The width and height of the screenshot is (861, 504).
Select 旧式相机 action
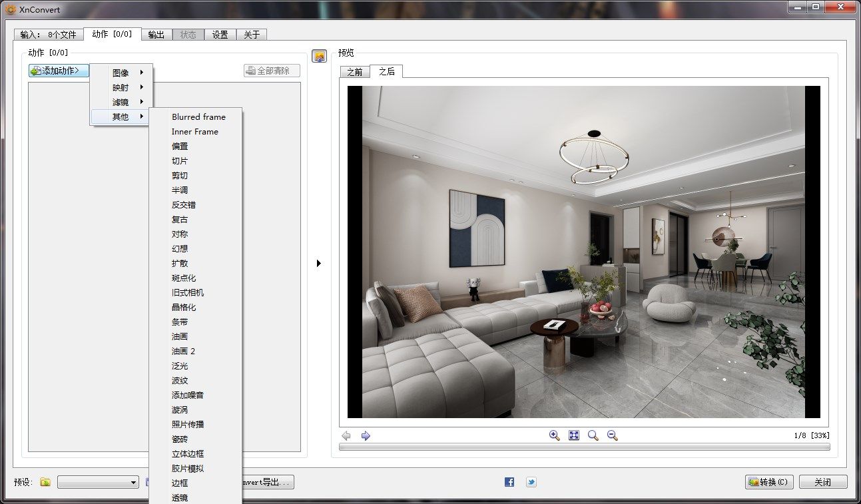pyautogui.click(x=188, y=292)
